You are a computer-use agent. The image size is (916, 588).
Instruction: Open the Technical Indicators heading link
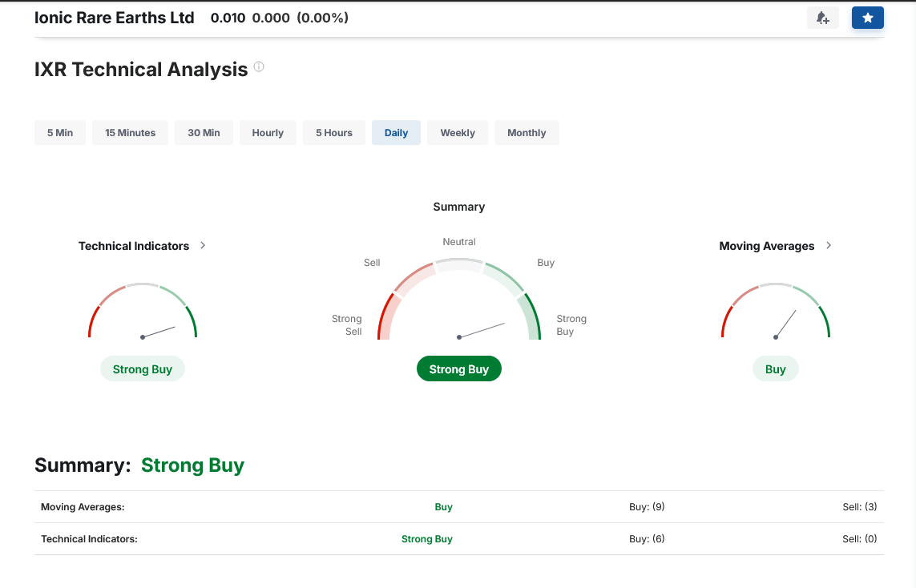coord(134,246)
